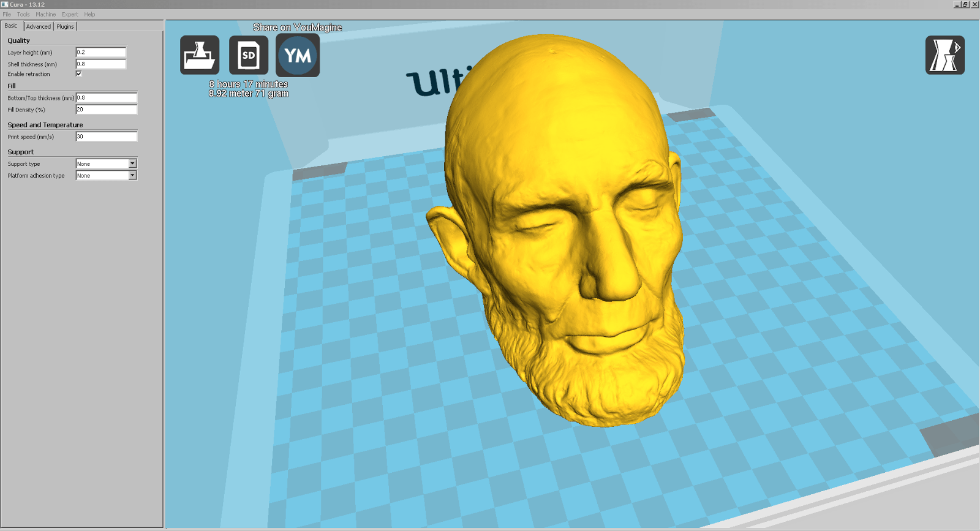
Task: Open the Tools menu
Action: [23, 14]
